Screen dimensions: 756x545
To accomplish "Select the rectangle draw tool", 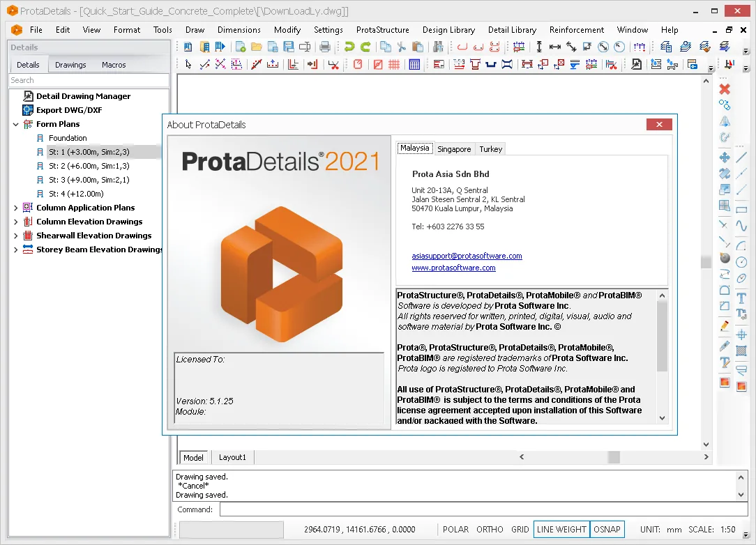I will point(741,210).
